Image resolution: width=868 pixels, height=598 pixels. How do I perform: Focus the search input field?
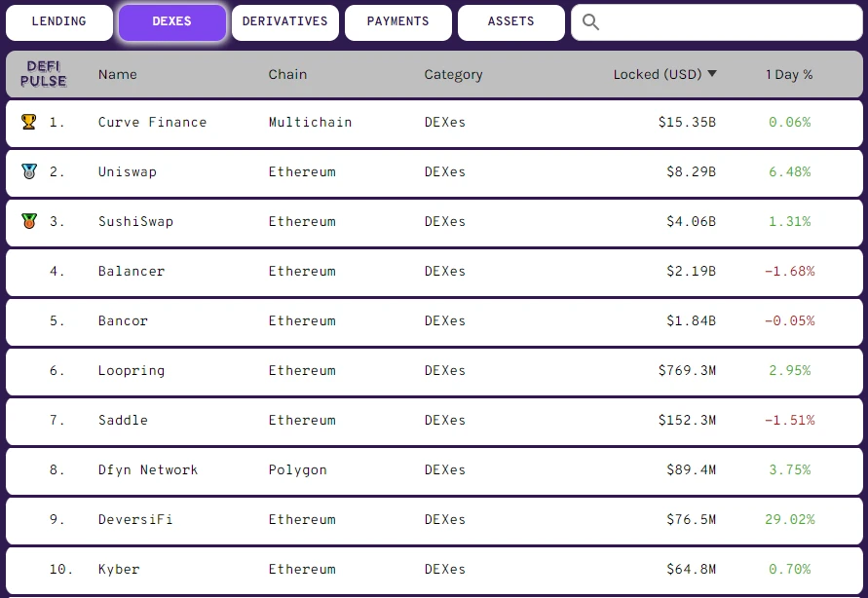[x=717, y=22]
